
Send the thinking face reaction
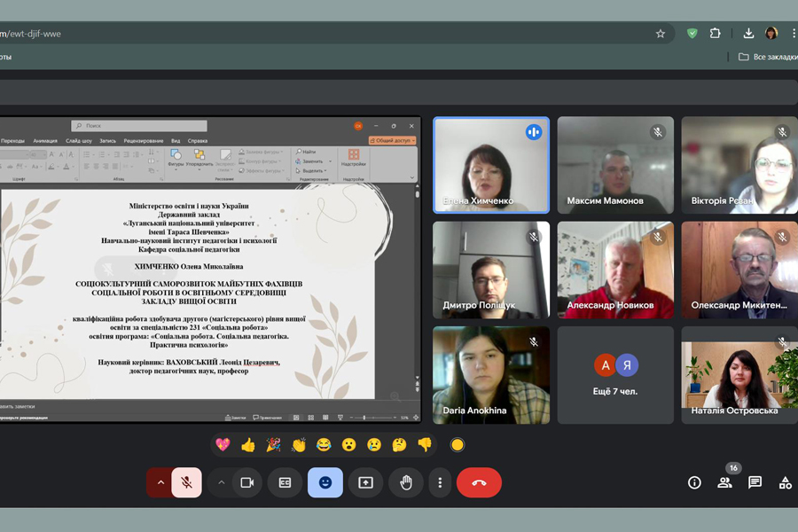coord(400,445)
